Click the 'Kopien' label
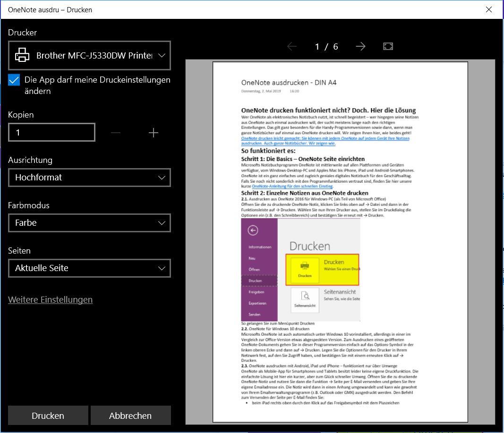 21,115
